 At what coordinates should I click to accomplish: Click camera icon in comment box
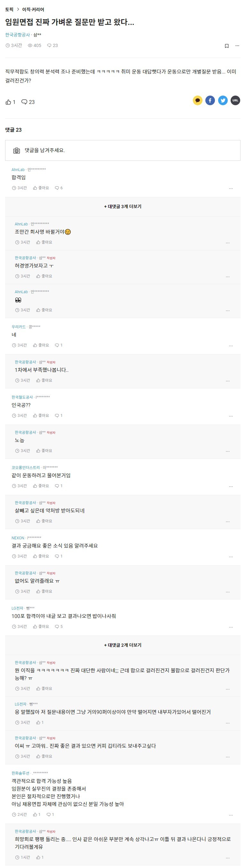[x=17, y=151]
